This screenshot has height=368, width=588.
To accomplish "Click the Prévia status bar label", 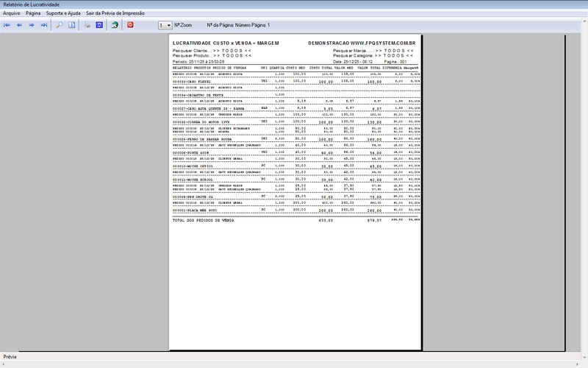I will pyautogui.click(x=11, y=357).
